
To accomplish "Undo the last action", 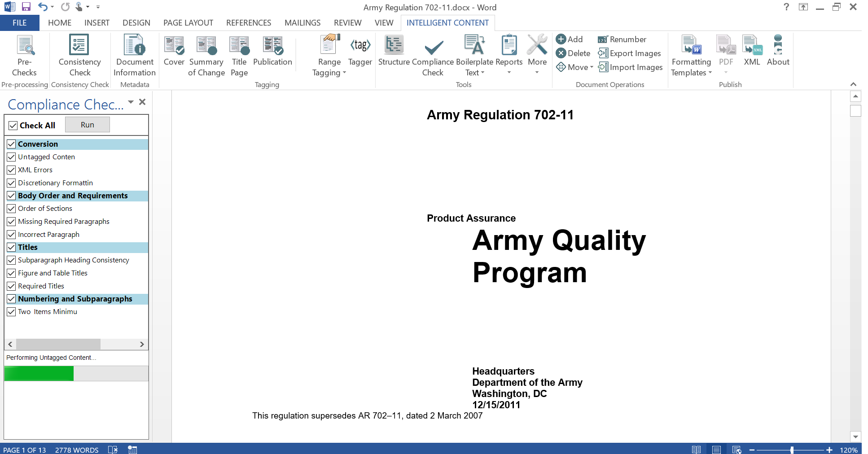I will pyautogui.click(x=43, y=7).
